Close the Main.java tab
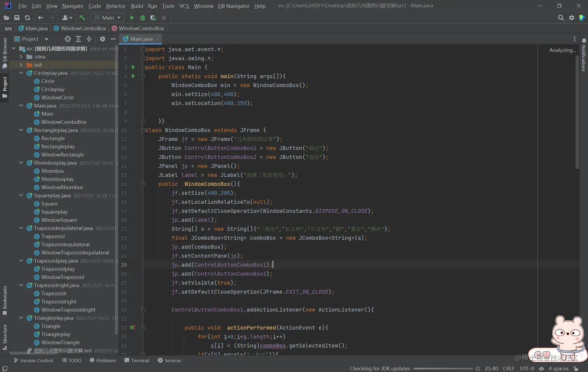 point(157,39)
